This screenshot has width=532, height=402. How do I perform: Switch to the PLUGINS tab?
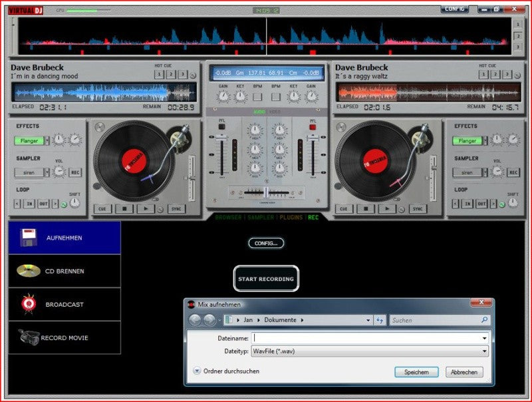click(x=291, y=217)
